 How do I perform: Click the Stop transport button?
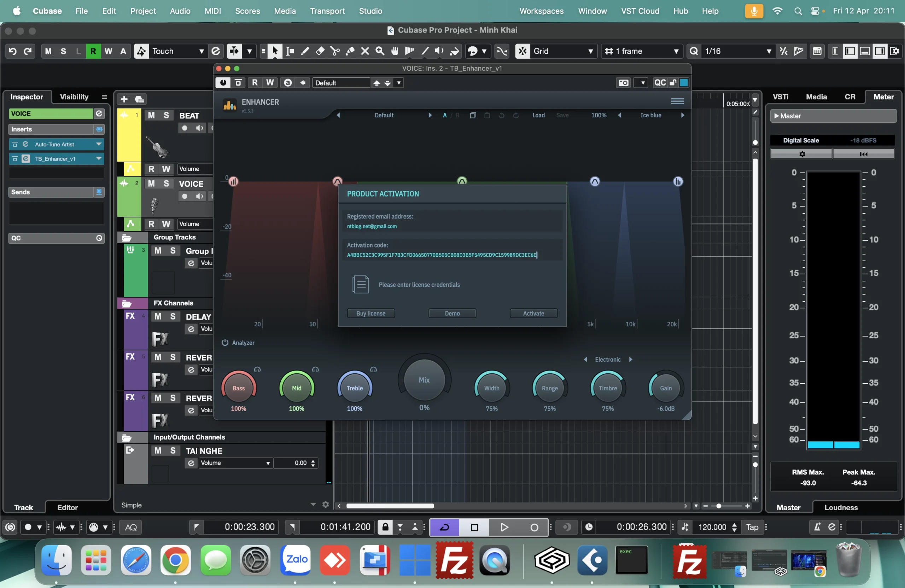[474, 527]
